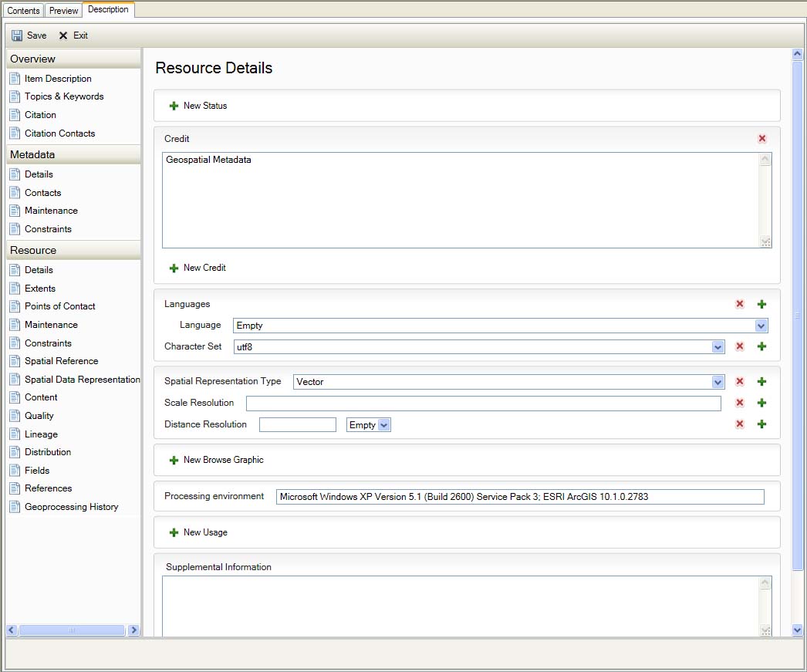The width and height of the screenshot is (807, 672).
Task: Open the Item Description page icon
Action: (x=14, y=78)
